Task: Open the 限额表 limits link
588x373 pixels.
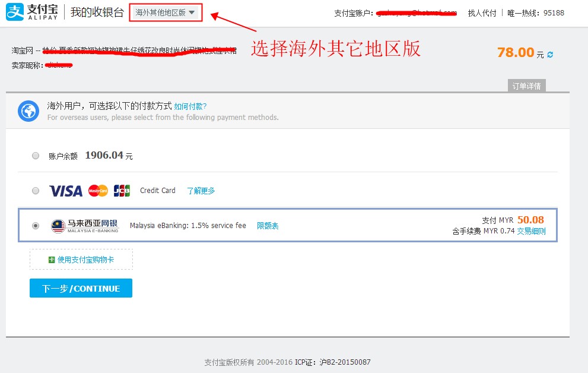Action: point(268,226)
